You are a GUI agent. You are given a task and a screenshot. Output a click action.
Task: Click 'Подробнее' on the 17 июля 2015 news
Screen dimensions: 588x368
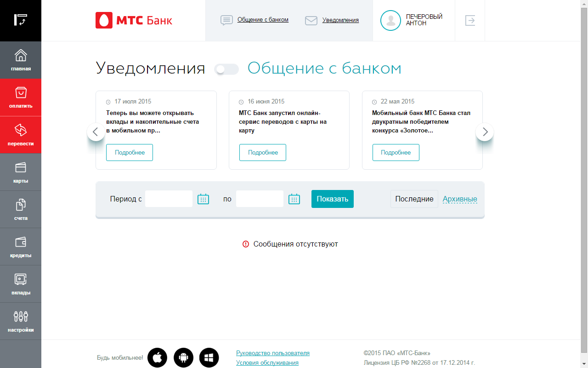click(x=130, y=153)
